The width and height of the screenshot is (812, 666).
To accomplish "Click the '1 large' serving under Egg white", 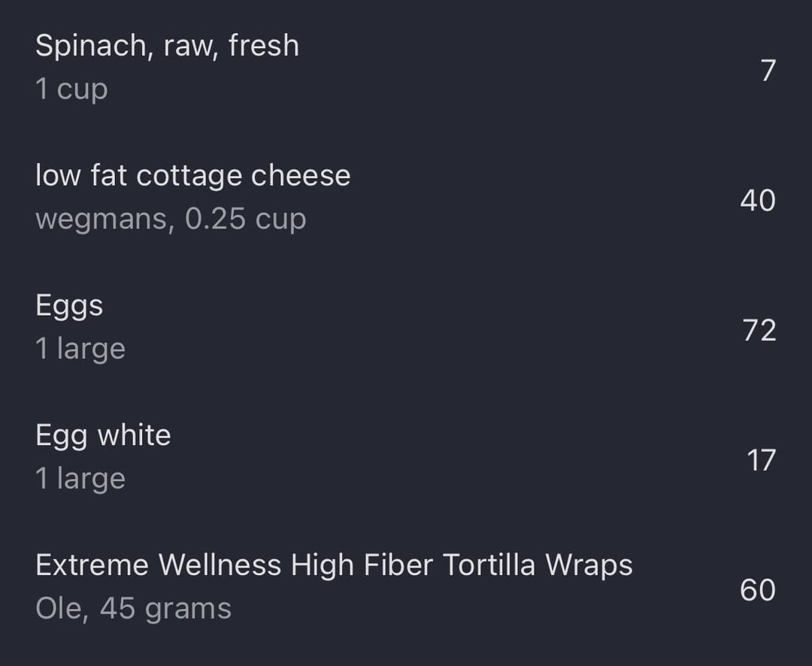I will click(80, 479).
